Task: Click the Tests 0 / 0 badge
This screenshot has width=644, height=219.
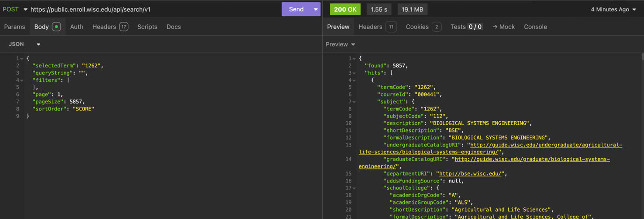Action: pos(475,27)
